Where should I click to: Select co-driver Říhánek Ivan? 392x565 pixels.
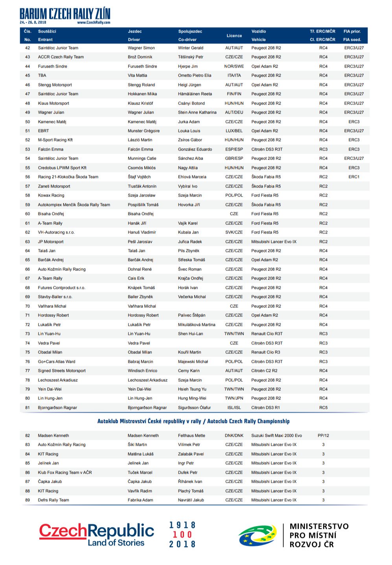click(x=190, y=482)
